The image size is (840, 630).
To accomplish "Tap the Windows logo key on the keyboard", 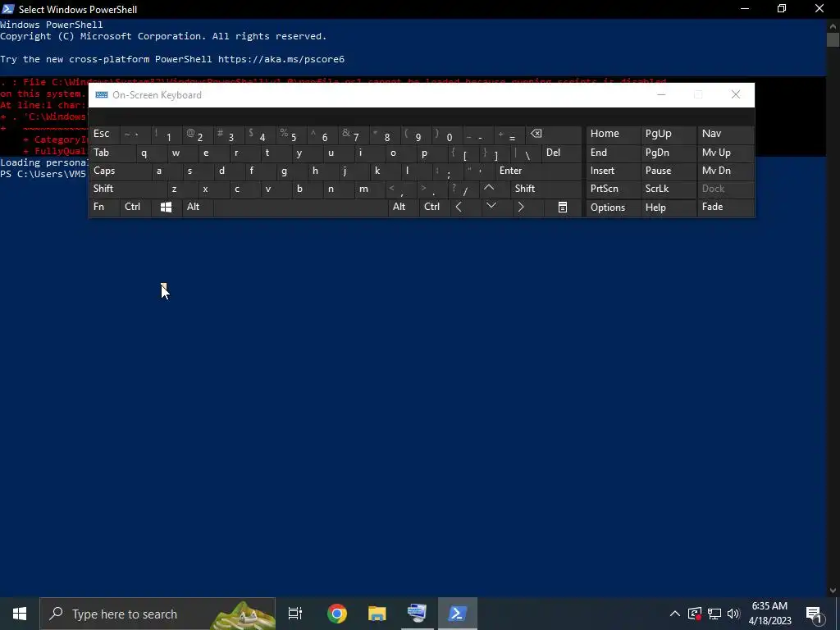I will (166, 208).
